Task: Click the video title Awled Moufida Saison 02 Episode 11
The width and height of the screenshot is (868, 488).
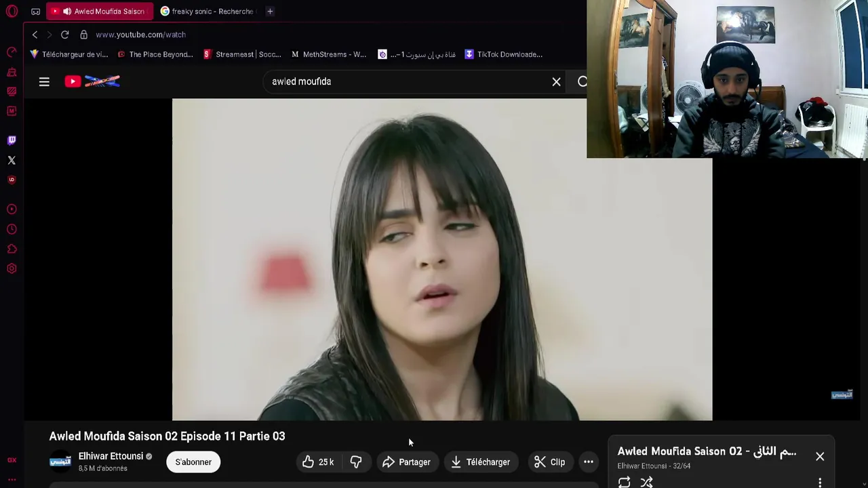Action: 167,436
